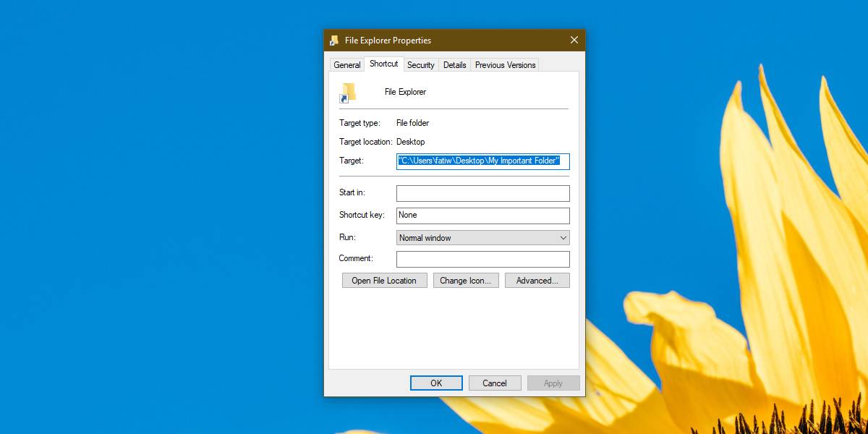
Task: Switch to the Security tab
Action: coord(421,64)
